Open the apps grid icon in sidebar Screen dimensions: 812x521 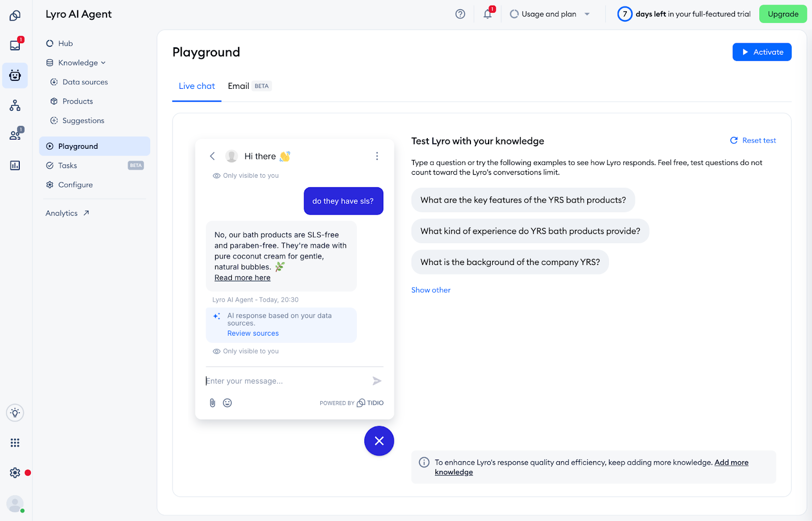[15, 442]
